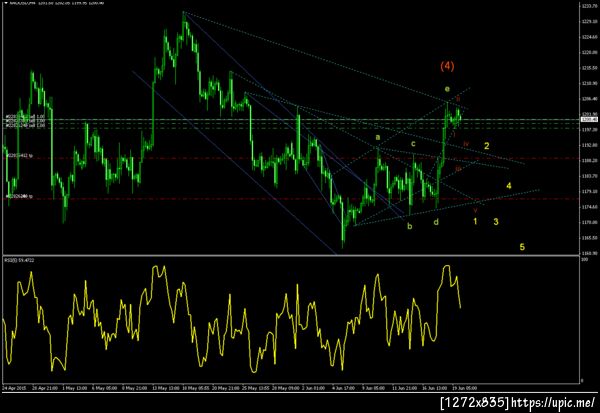Click the 1165.50 price axis label
This screenshot has height=413, width=600.
point(589,238)
